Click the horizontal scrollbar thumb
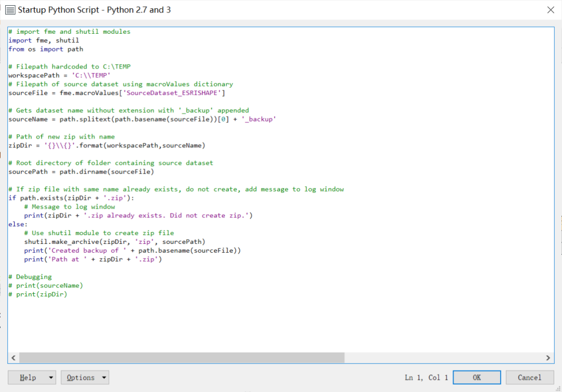 tap(182, 358)
